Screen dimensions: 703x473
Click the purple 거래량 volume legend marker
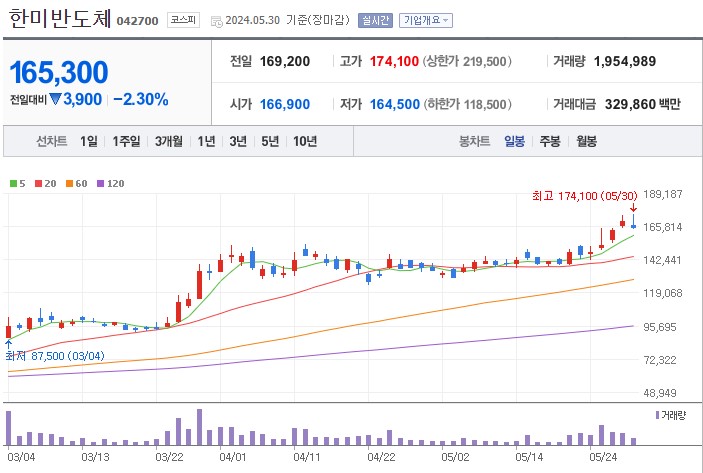point(657,415)
